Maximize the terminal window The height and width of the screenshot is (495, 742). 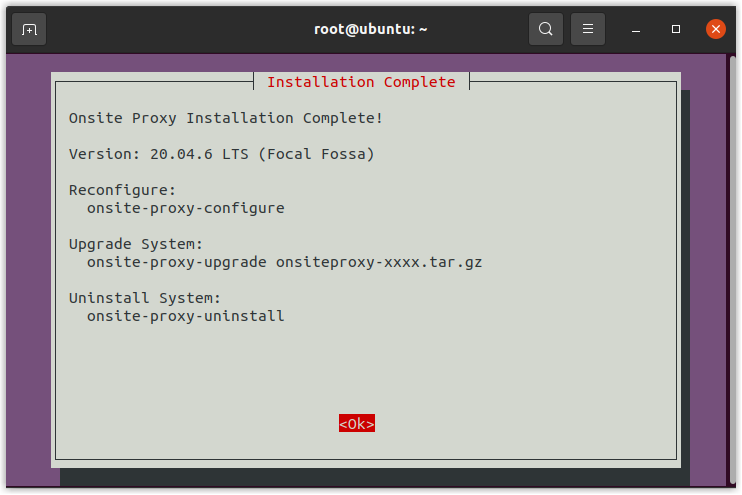[x=676, y=29]
